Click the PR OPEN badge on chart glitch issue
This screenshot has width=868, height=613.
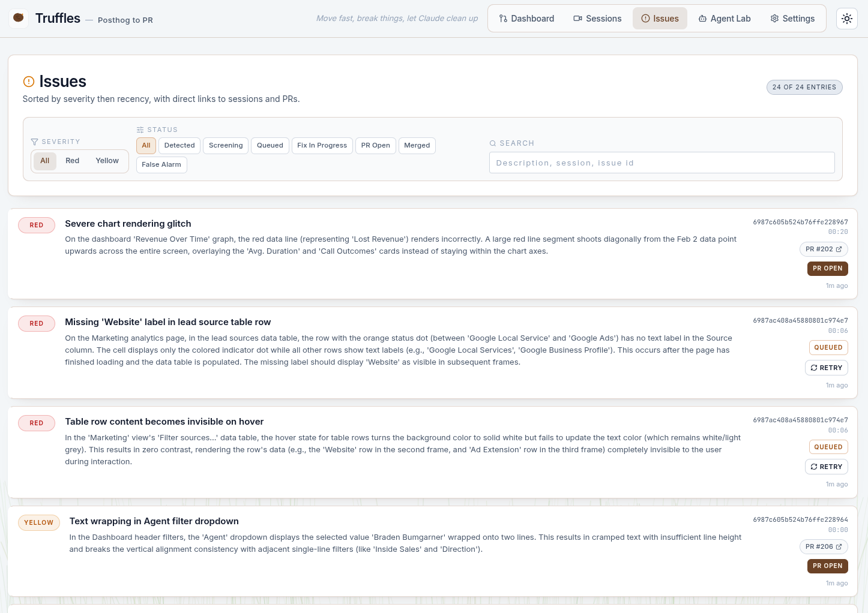click(x=827, y=269)
